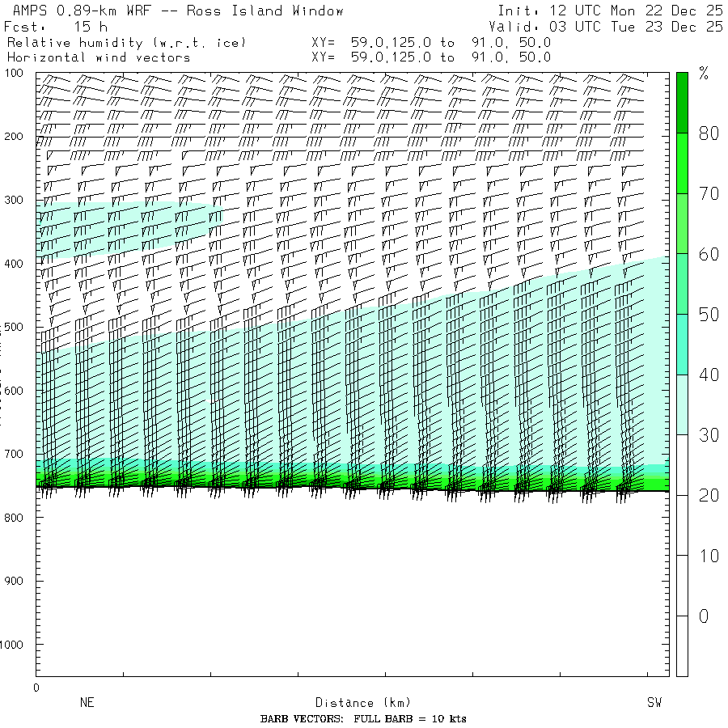Image resolution: width=728 pixels, height=728 pixels.
Task: Pick the dark green above-80% colorbar segment
Action: (682, 103)
